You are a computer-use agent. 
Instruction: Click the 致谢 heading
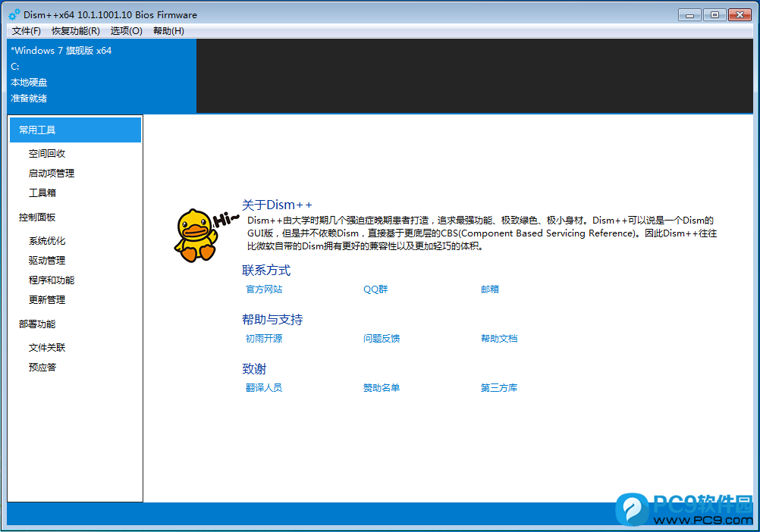pyautogui.click(x=254, y=369)
